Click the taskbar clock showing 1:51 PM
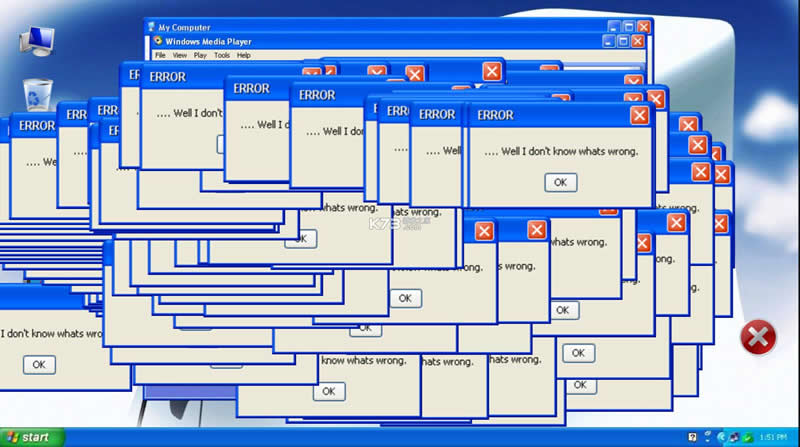This screenshot has width=800, height=447. (x=774, y=437)
